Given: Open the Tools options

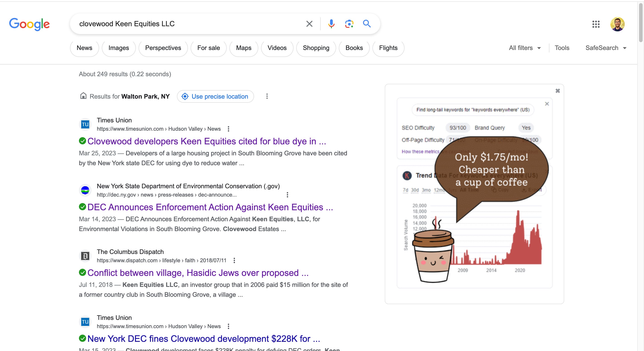Looking at the screenshot, I should tap(562, 48).
